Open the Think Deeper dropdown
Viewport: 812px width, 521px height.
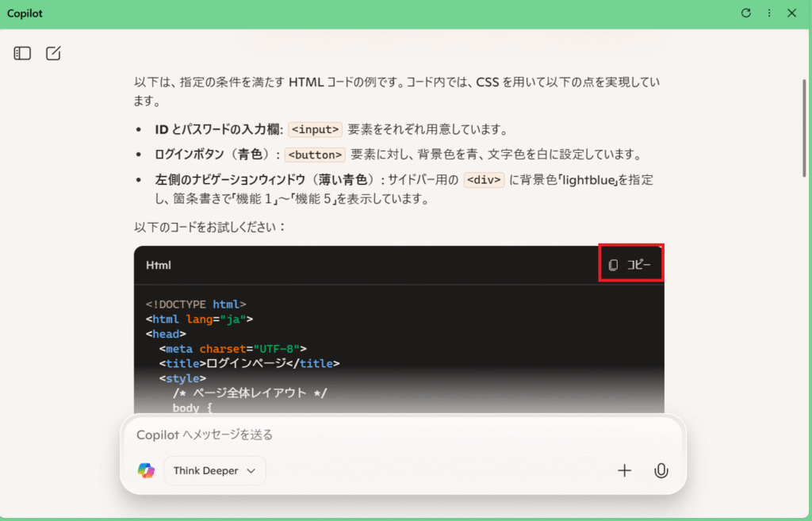[x=214, y=470]
